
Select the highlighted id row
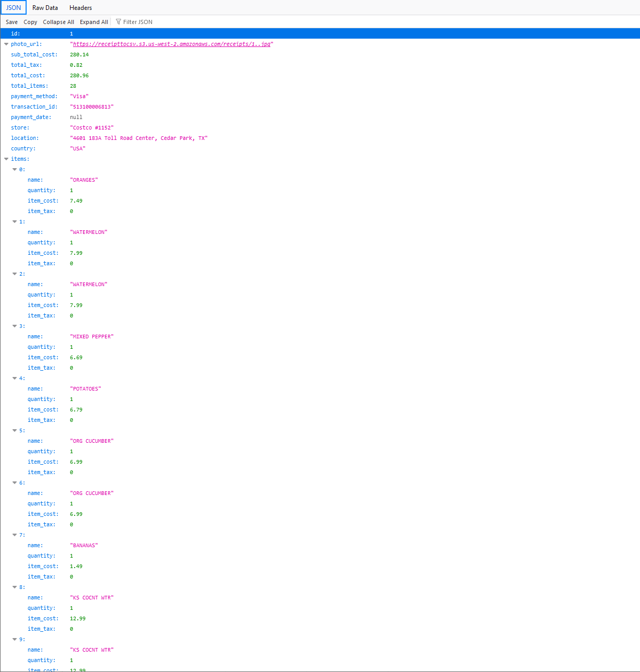point(320,33)
